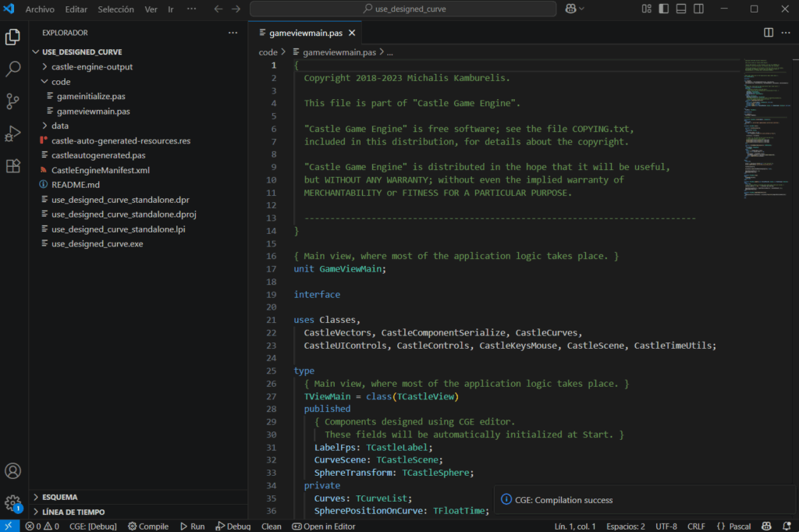Open notifications bell in status bar

click(787, 526)
